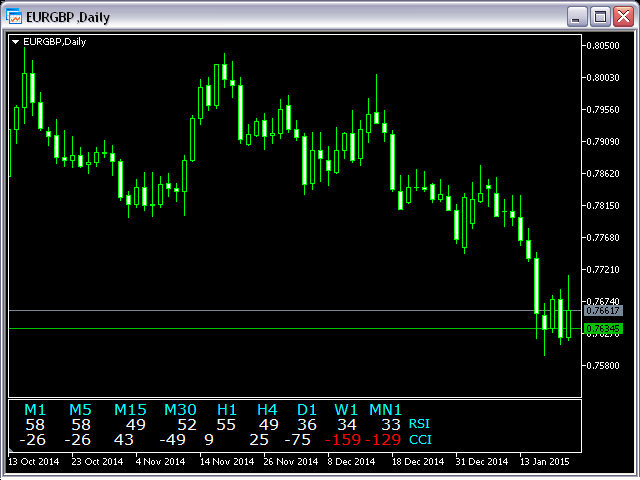640x480 pixels.
Task: Click the CCI indicator label
Action: [420, 440]
